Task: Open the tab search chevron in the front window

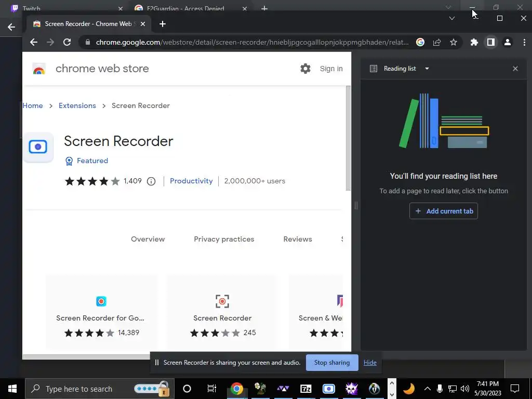Action: [451, 18]
